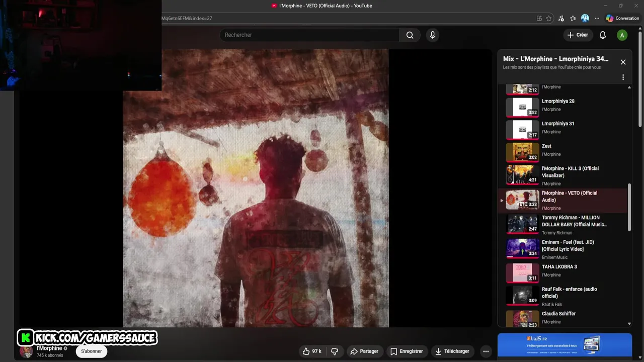Click the 'Claudia Schiffer' title text
Screen dimensions: 644x362
pos(558,314)
